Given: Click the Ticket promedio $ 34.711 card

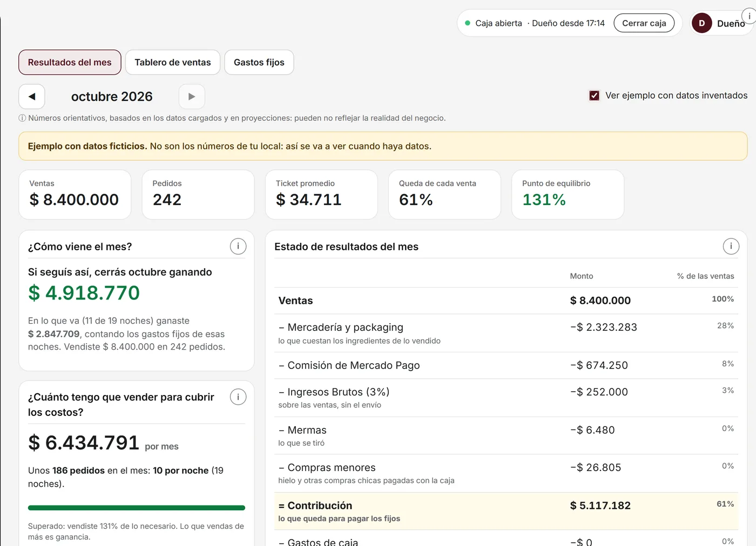Looking at the screenshot, I should click(321, 195).
